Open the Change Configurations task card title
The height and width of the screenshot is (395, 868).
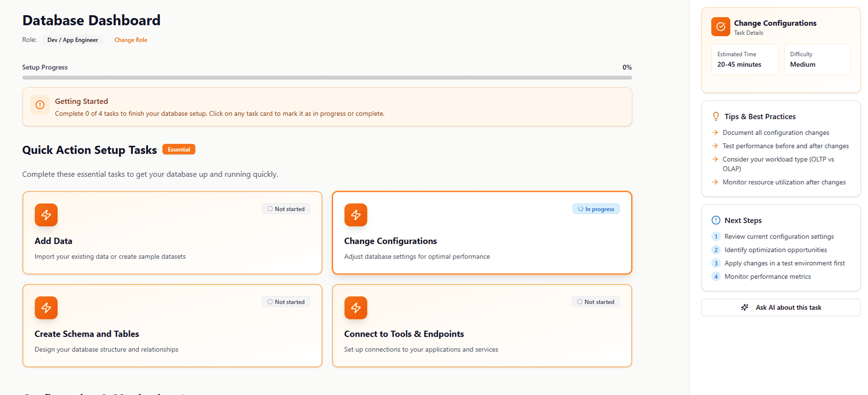tap(390, 241)
